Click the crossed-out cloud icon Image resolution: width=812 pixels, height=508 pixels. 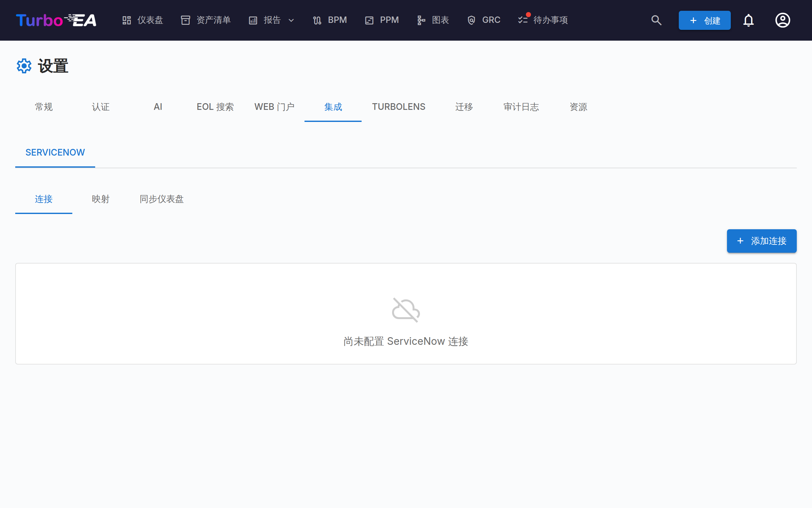point(406,310)
